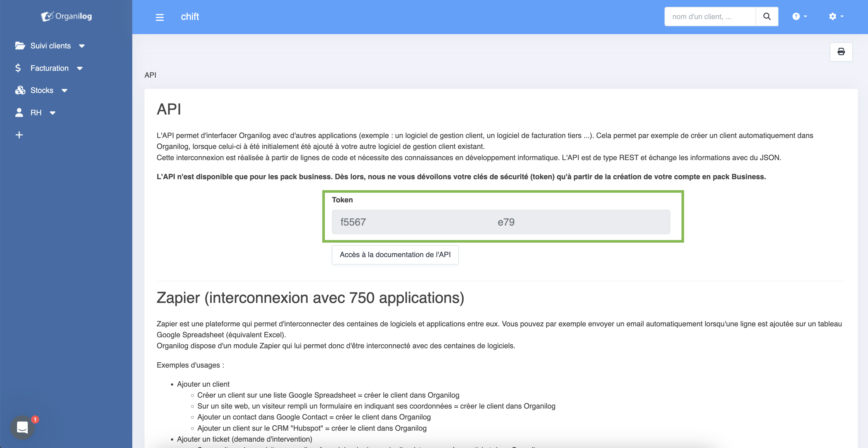This screenshot has height=448, width=868.
Task: Click the plus icon in sidebar
Action: pos(19,135)
